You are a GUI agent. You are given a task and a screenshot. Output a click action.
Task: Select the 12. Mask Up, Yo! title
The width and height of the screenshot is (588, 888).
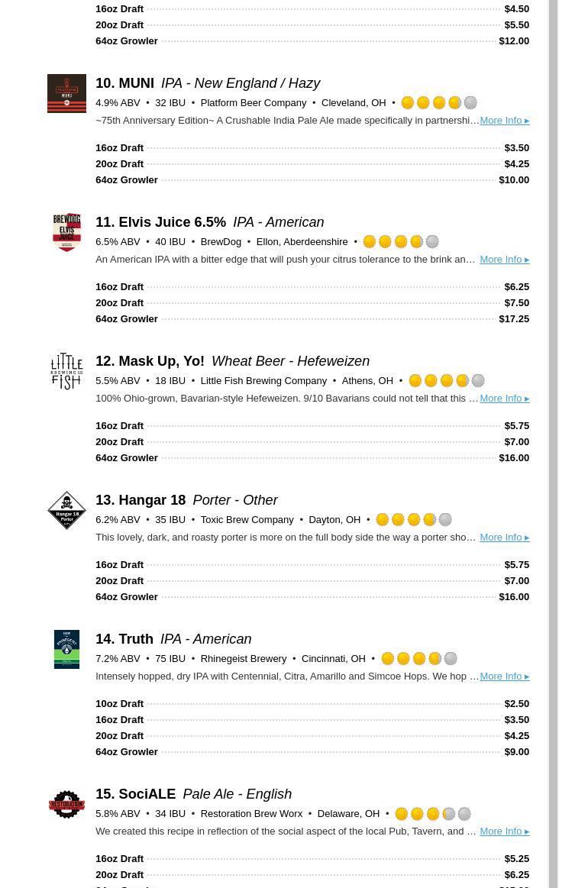click(150, 361)
